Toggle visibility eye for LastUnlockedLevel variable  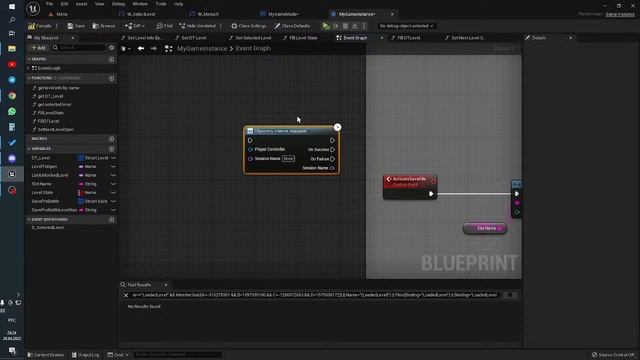coord(113,175)
